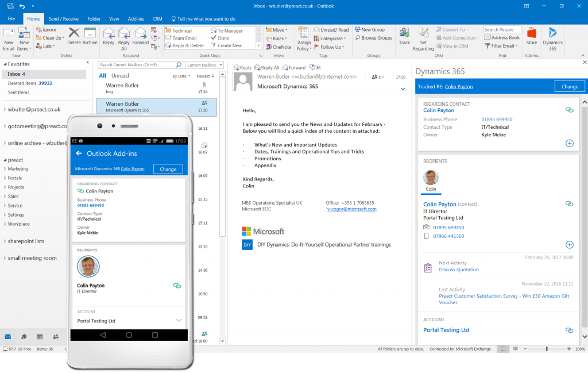Click the Search People field

(502, 30)
